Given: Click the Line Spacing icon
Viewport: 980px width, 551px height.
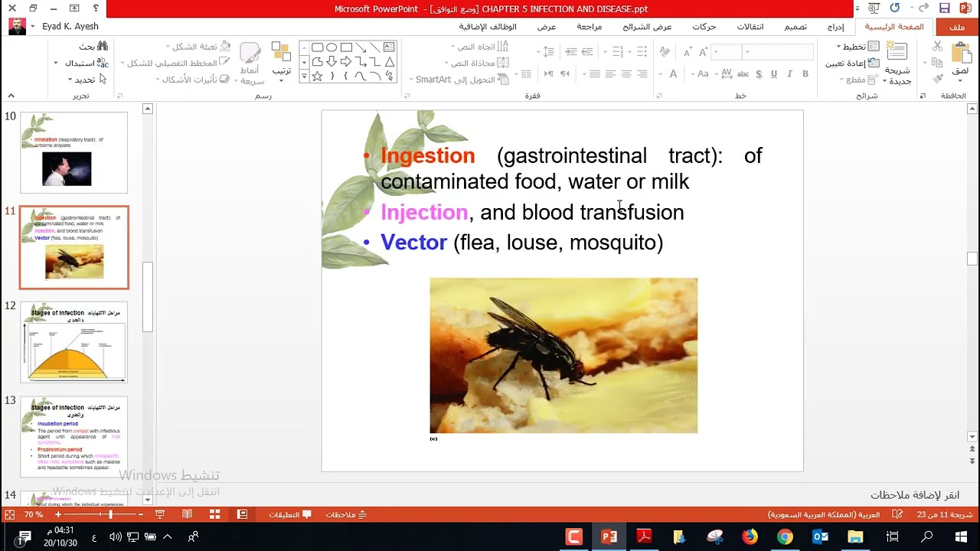Looking at the screenshot, I should click(548, 52).
